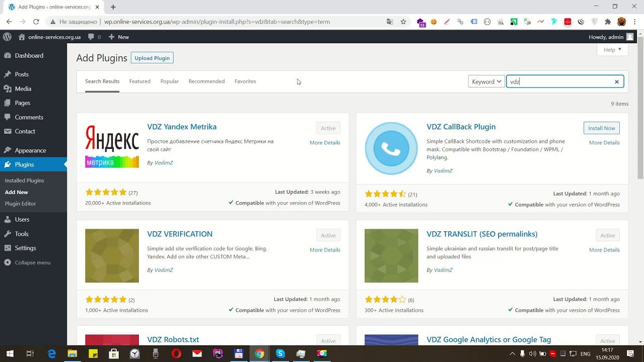Switch to Favorites tab
This screenshot has height=362, width=644.
[245, 81]
